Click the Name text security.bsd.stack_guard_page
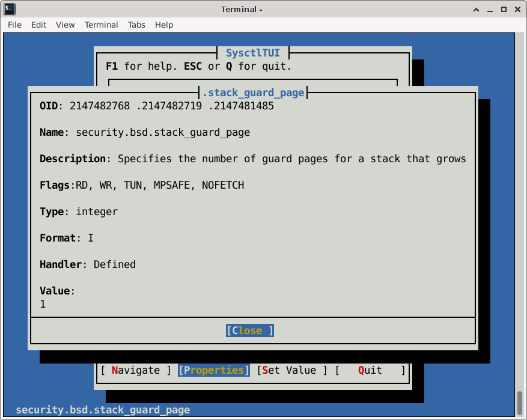Viewport: 527px width, 420px height. (x=162, y=132)
